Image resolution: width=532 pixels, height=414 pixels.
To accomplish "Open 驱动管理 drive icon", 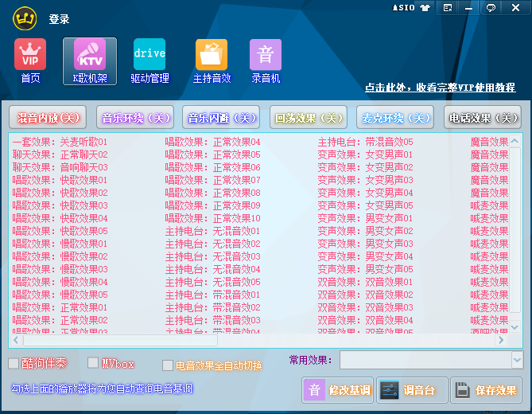I will 150,54.
